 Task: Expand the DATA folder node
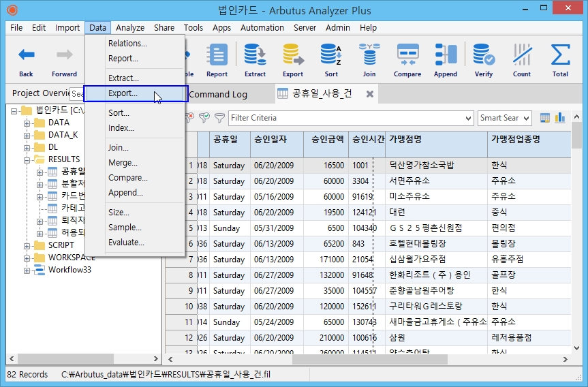pyautogui.click(x=27, y=123)
